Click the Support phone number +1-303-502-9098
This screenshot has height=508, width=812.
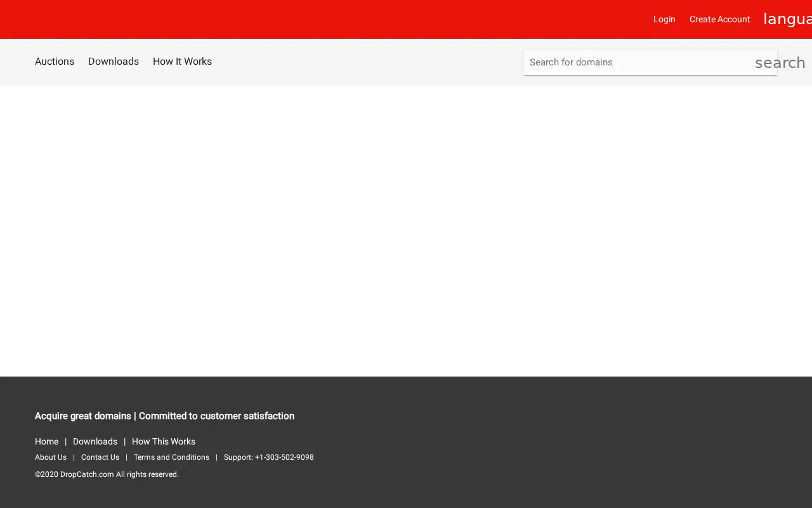(284, 457)
